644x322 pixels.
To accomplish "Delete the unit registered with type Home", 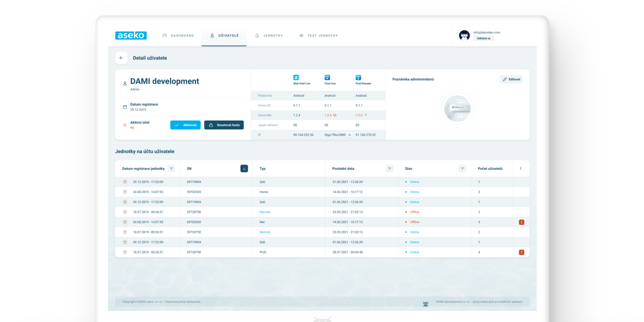I will point(125,192).
